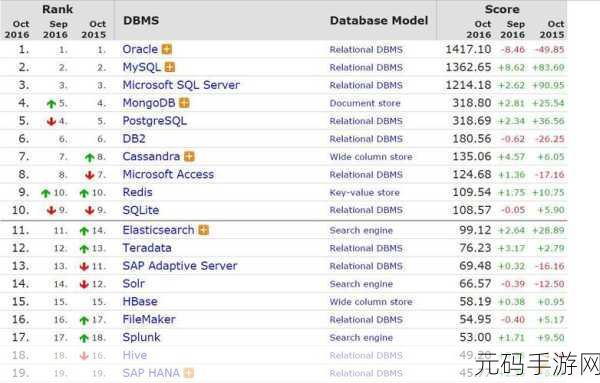Click the Key-value store model link

click(x=365, y=192)
